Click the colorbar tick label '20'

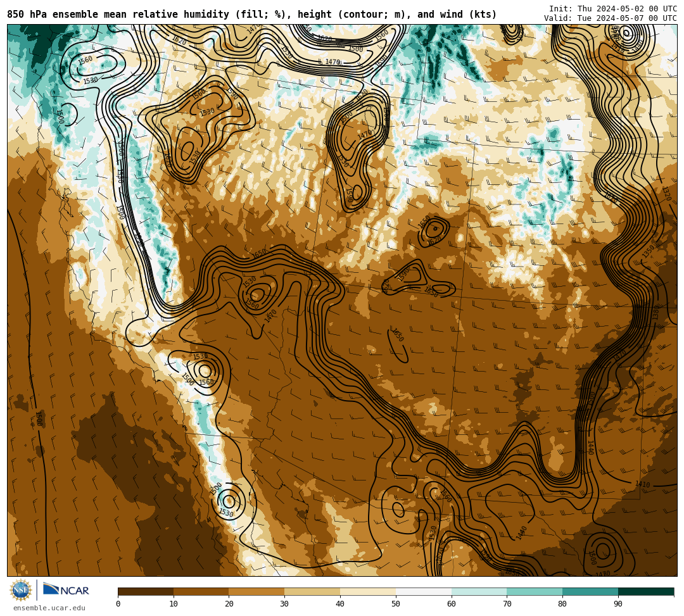pyautogui.click(x=229, y=604)
